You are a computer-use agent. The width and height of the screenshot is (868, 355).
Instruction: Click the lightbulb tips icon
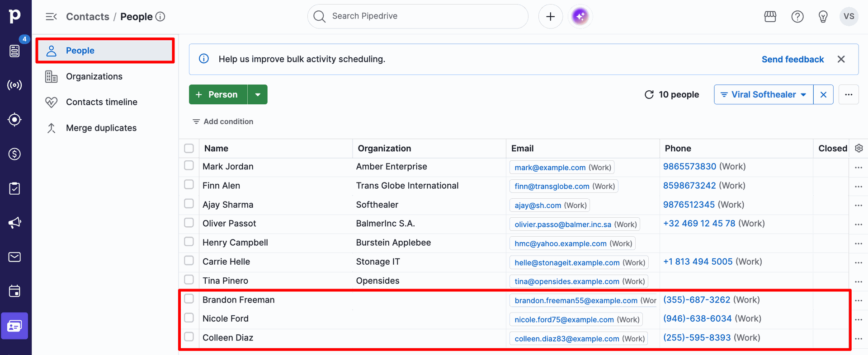point(823,17)
